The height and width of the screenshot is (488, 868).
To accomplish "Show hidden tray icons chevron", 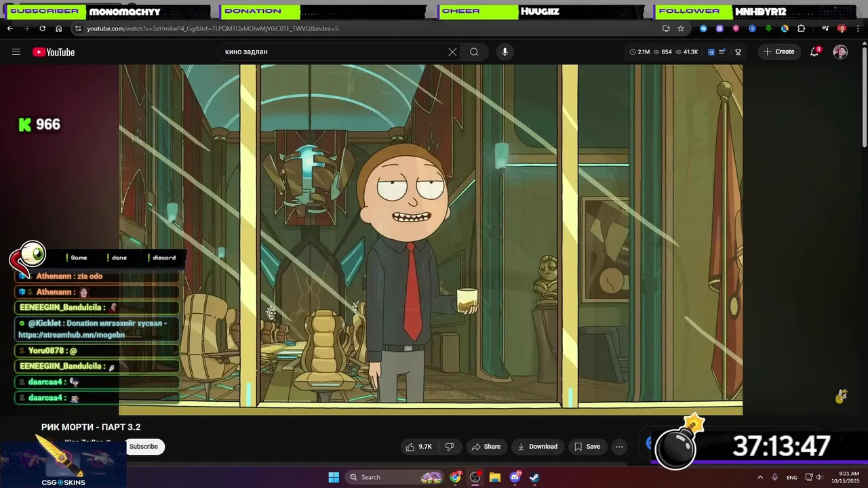I will (760, 477).
